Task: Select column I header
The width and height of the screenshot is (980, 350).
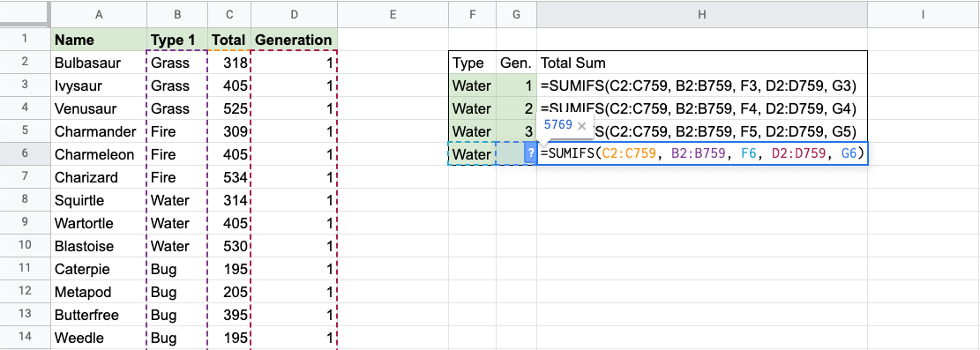Action: pos(924,14)
